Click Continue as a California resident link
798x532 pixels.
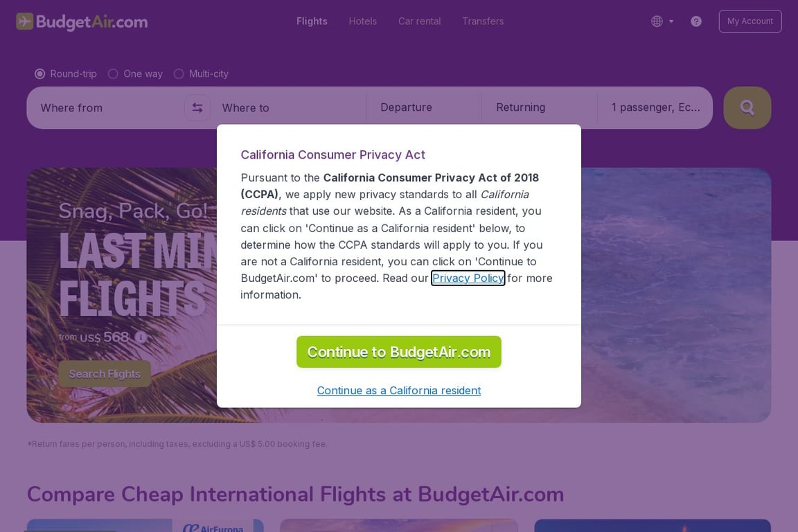pyautogui.click(x=398, y=391)
